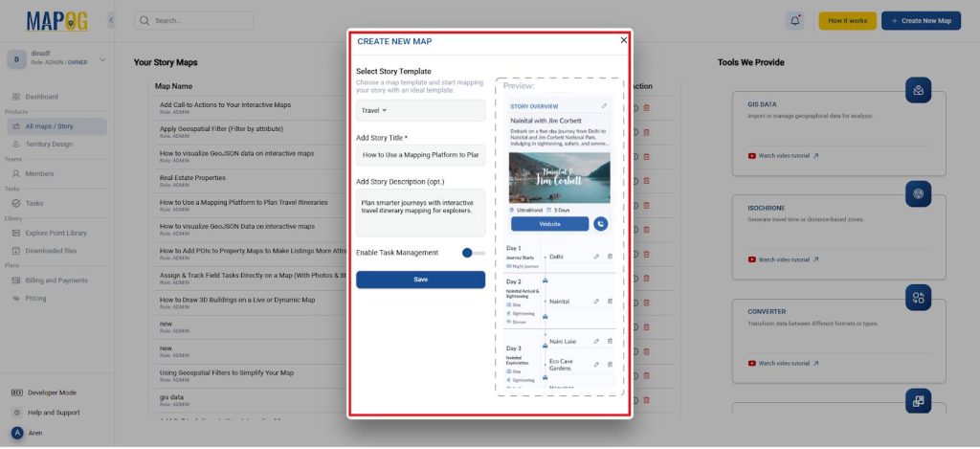This screenshot has width=980, height=449.
Task: Click the Create New Map header button
Action: point(922,21)
